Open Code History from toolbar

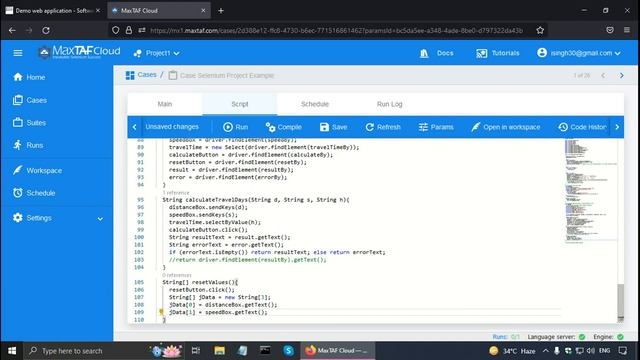[582, 127]
